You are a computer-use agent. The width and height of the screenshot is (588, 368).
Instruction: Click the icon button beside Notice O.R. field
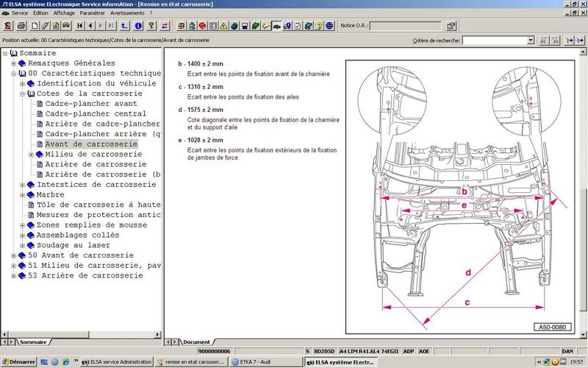(x=451, y=26)
